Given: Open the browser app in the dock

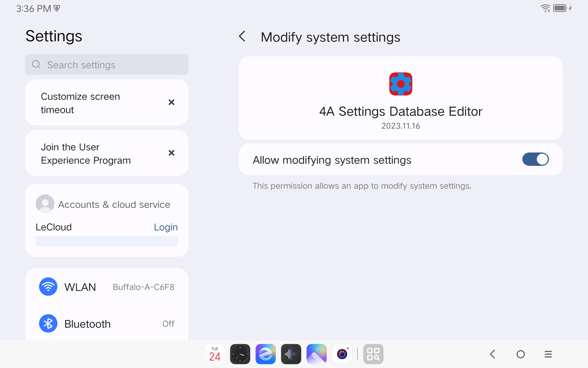Looking at the screenshot, I should [x=266, y=354].
